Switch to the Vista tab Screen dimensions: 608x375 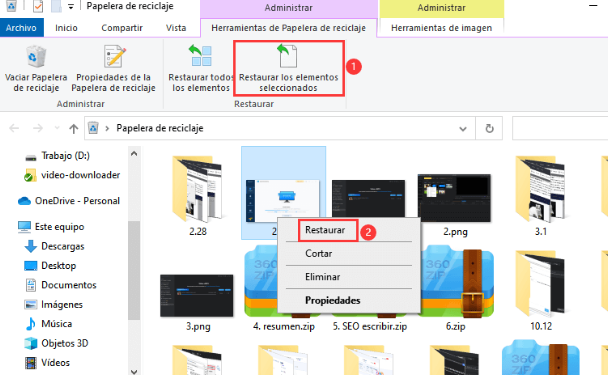(176, 28)
